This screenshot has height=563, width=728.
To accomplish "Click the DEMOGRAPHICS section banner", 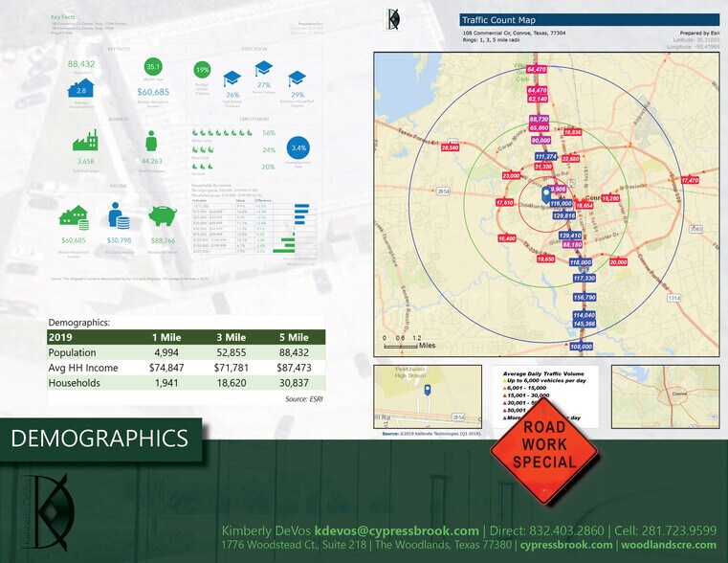I will click(x=99, y=439).
